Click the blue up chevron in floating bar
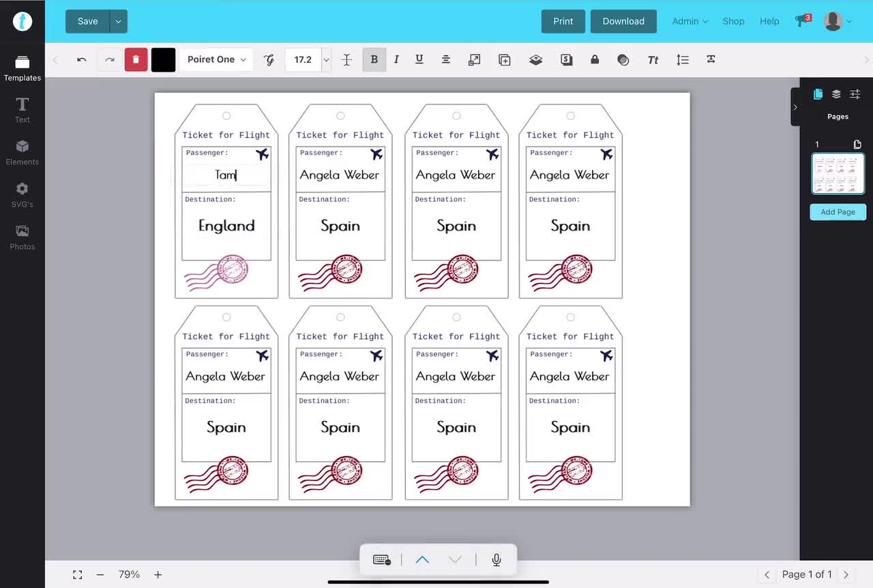 tap(422, 560)
